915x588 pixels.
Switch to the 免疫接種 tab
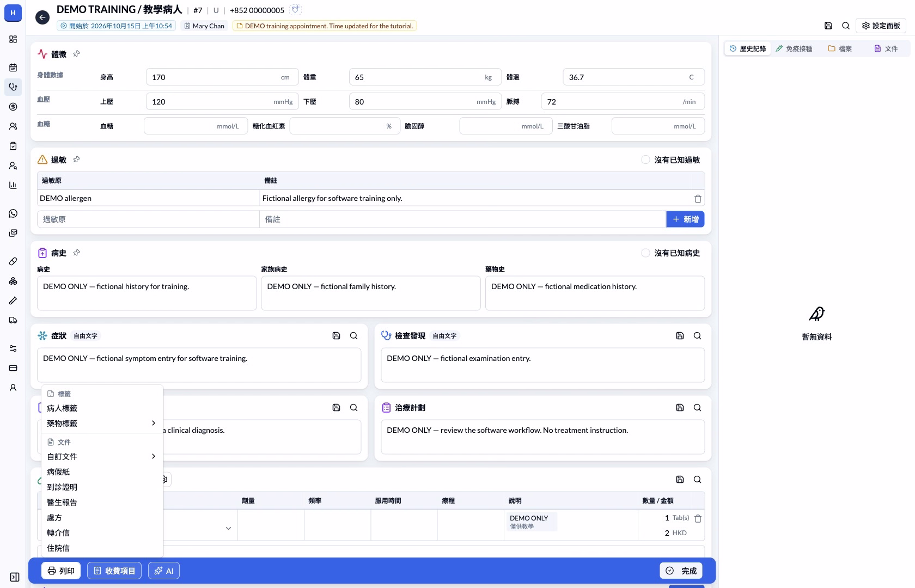794,48
